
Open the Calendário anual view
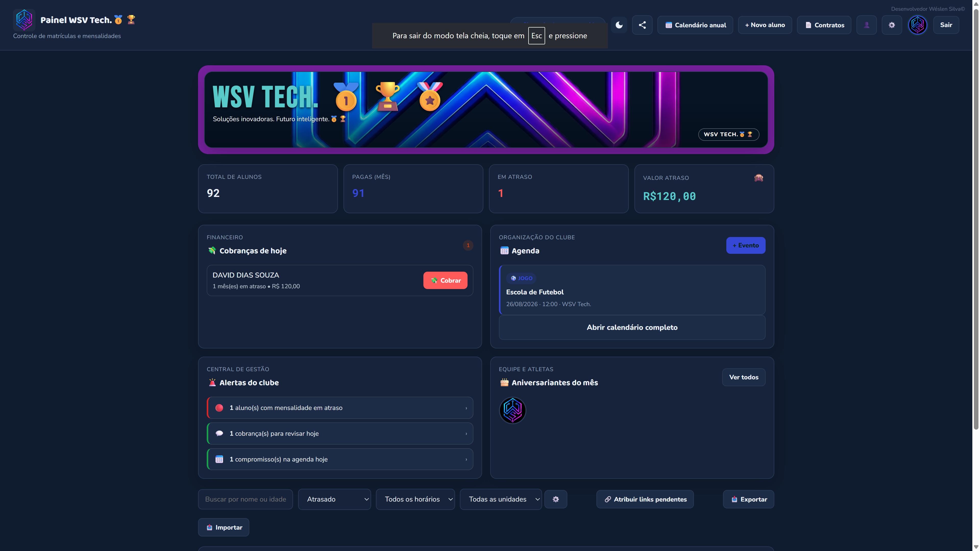695,25
